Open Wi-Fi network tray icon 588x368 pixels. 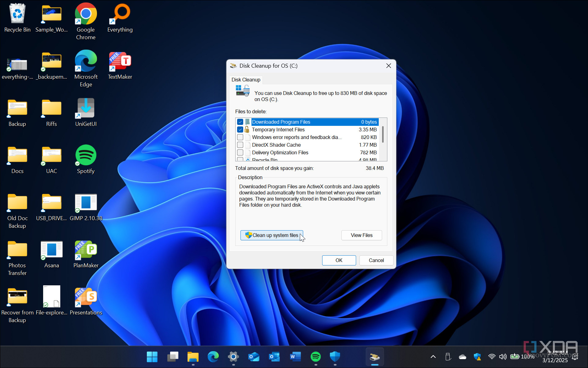(492, 357)
